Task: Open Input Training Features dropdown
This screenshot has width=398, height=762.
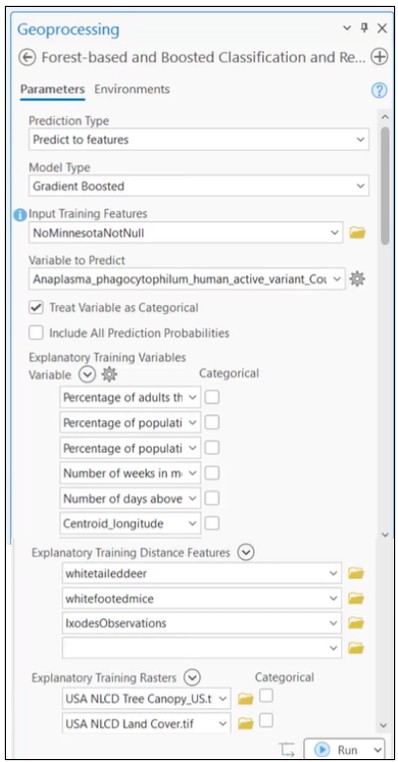Action: coord(334,233)
